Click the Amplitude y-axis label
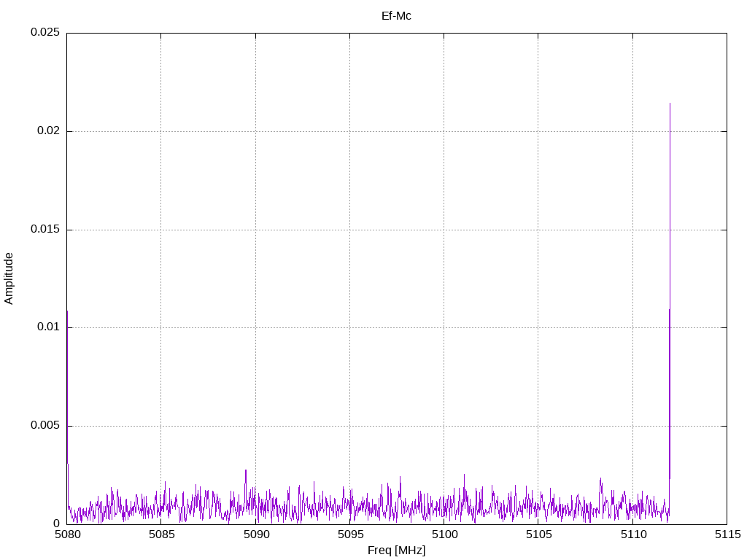This screenshot has width=747, height=560. [9, 279]
